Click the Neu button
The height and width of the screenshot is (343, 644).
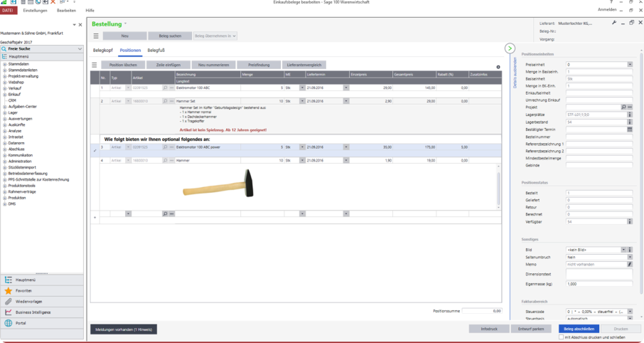click(x=125, y=36)
